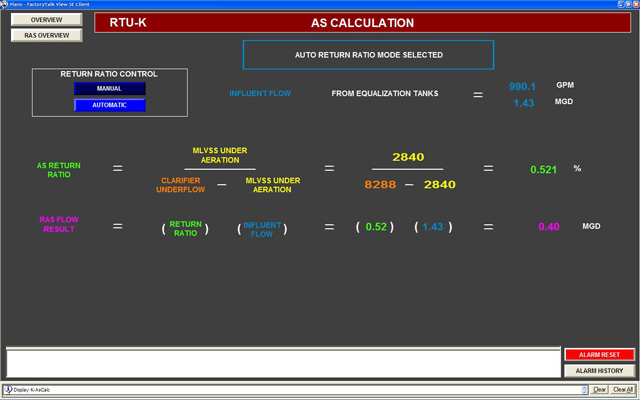
Task: Select the clarifier underflow value 8288
Action: pos(380,184)
